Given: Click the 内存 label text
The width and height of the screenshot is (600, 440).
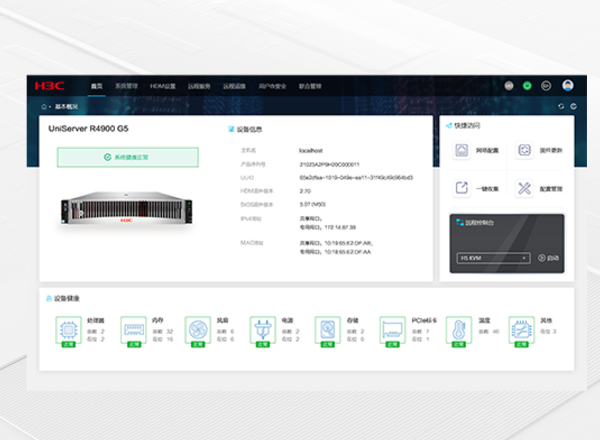Looking at the screenshot, I should (x=158, y=320).
